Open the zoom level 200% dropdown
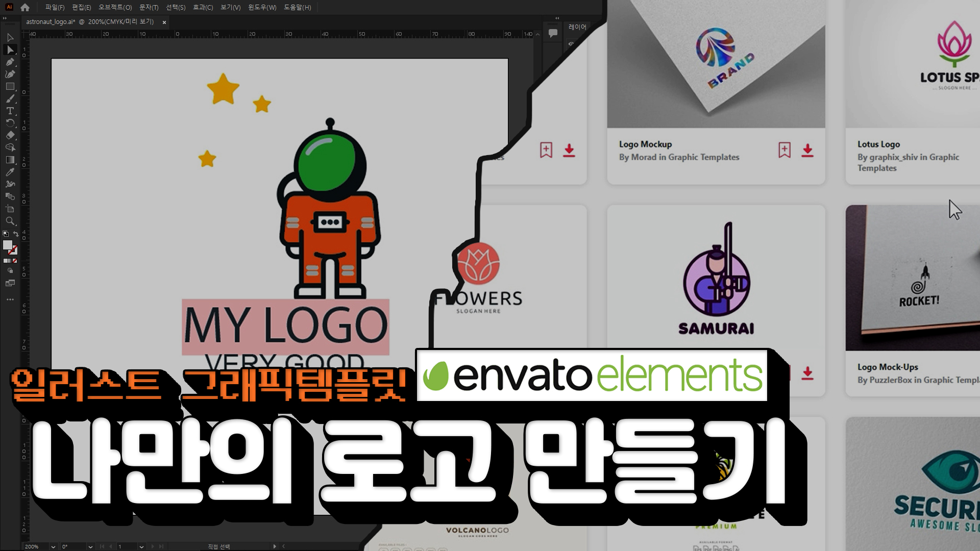Viewport: 980px width, 551px height. [x=53, y=546]
